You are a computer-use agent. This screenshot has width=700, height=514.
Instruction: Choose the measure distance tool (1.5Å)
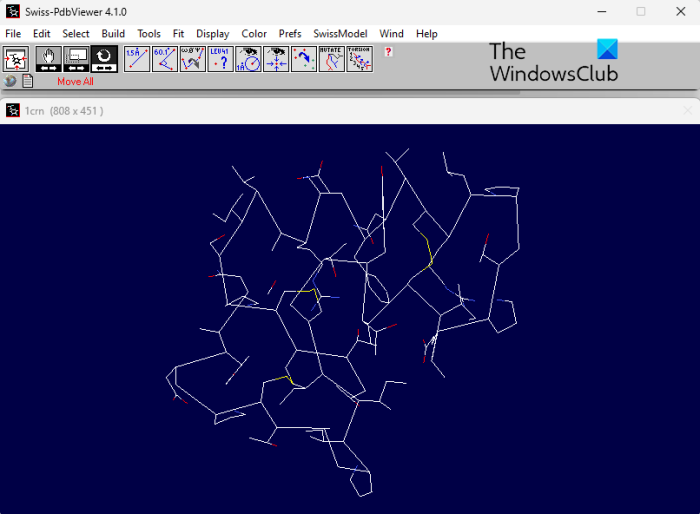pos(137,59)
